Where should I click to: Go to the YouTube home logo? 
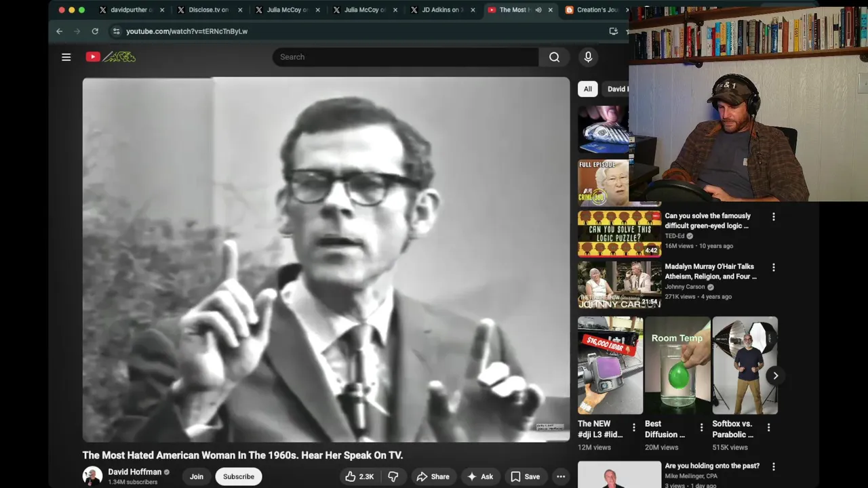pos(111,57)
